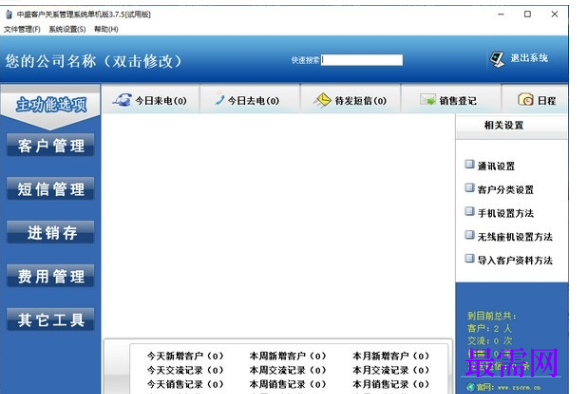Click 本周交流记录(0) statistic
577x394 pixels.
tap(288, 370)
